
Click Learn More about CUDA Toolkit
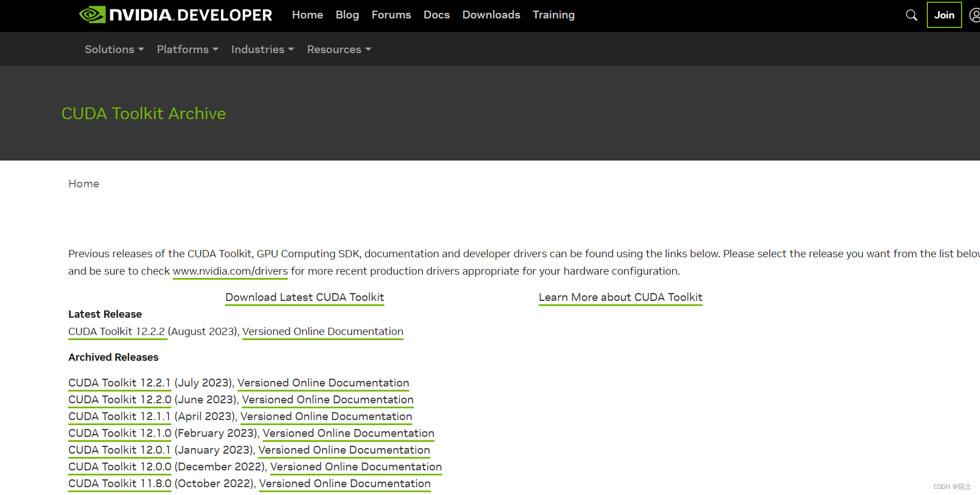point(620,298)
